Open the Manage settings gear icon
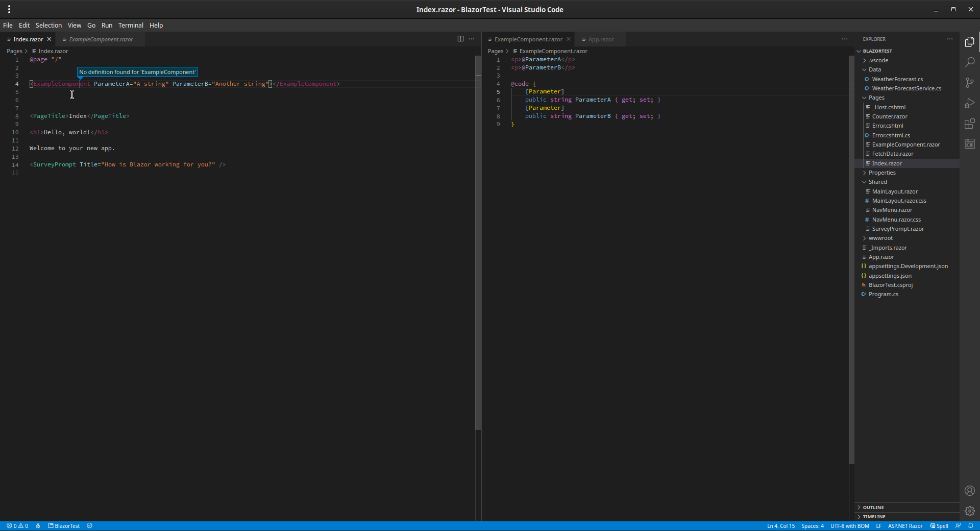This screenshot has width=980, height=531. [x=970, y=511]
